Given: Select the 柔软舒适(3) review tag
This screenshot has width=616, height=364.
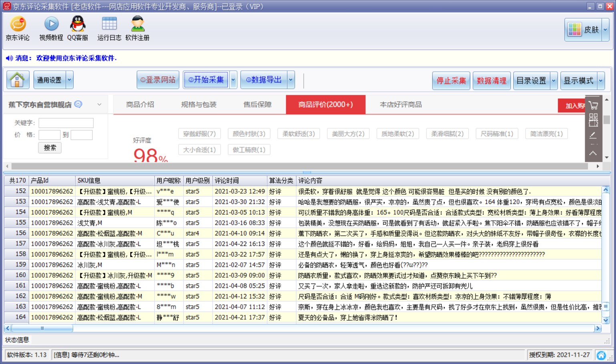Looking at the screenshot, I should click(x=299, y=134).
